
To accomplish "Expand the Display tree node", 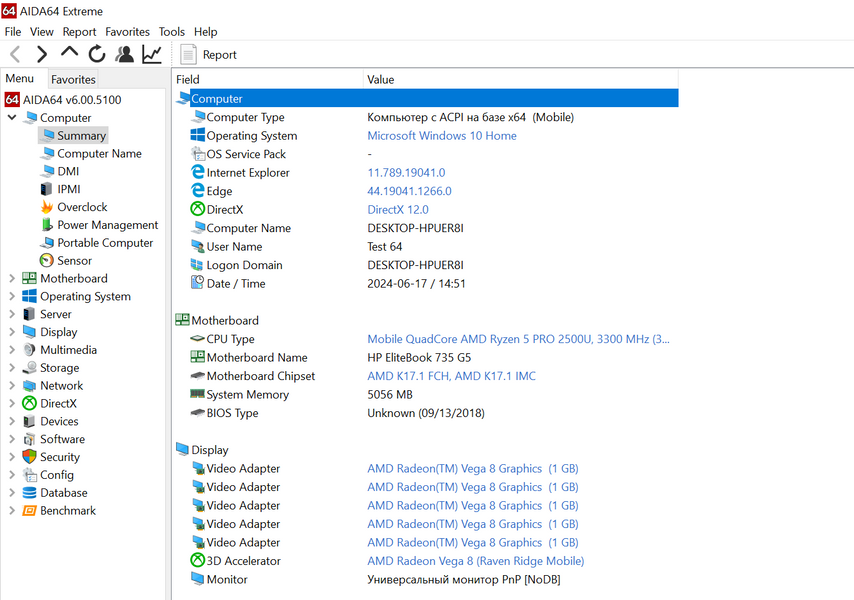I will [x=11, y=332].
